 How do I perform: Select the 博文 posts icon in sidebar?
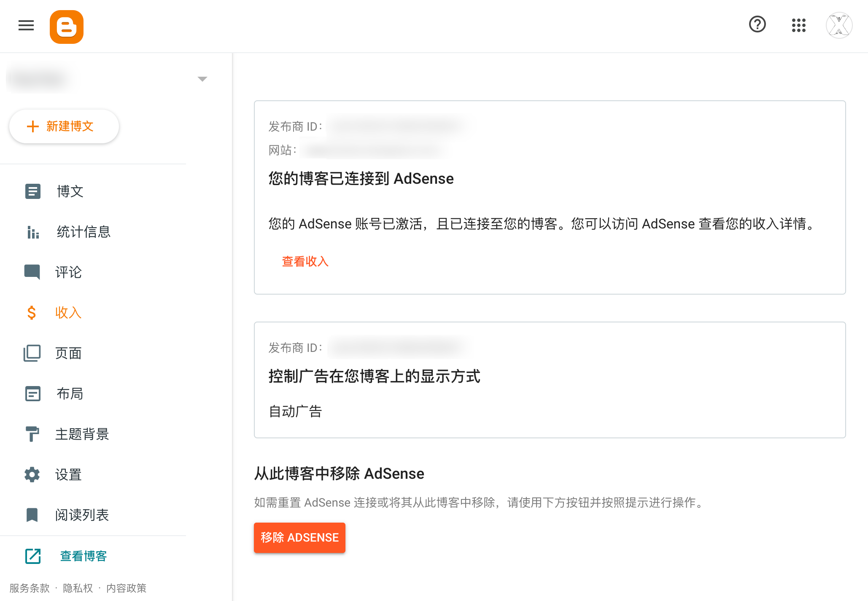(32, 191)
